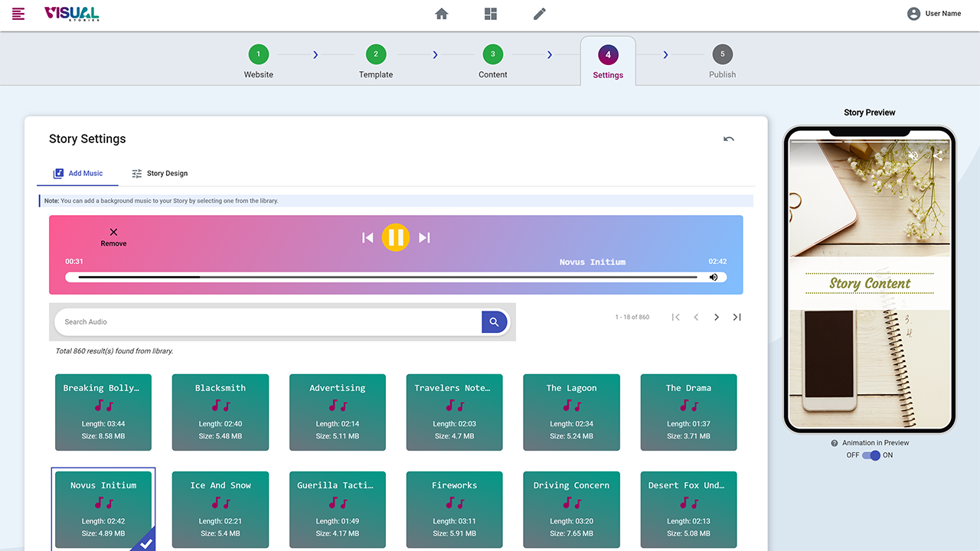Toggle Animation in Preview switch
The height and width of the screenshot is (551, 980).
click(871, 455)
